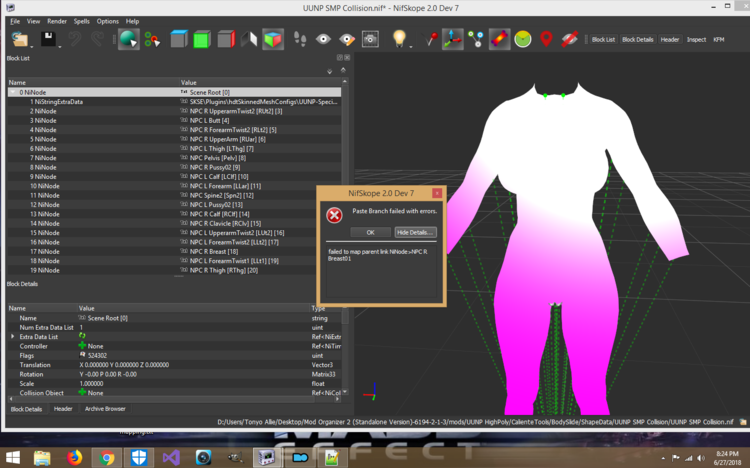Screen dimensions: 750x468
Task: Click the multicolor cube user view
Action: click(273, 39)
